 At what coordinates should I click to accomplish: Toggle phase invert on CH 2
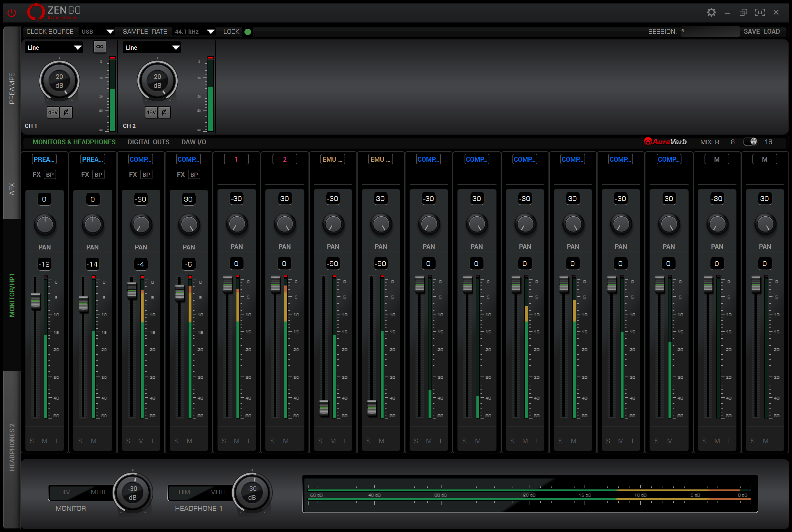tap(165, 112)
